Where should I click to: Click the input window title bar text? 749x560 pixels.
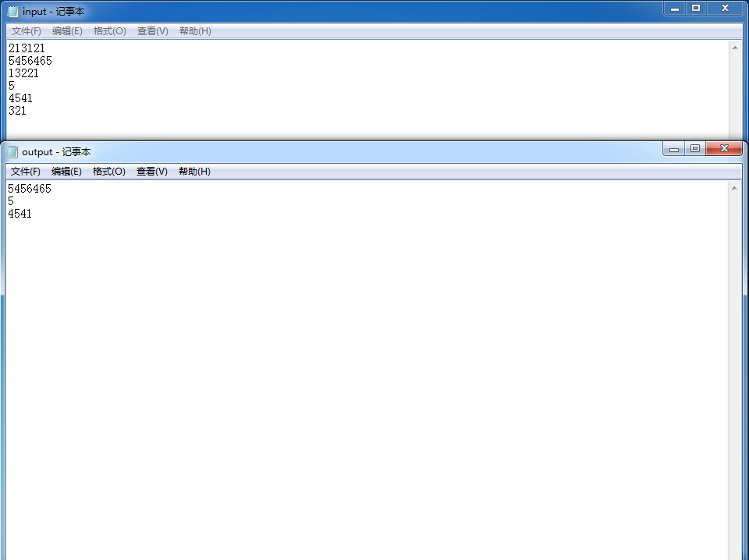pos(54,12)
